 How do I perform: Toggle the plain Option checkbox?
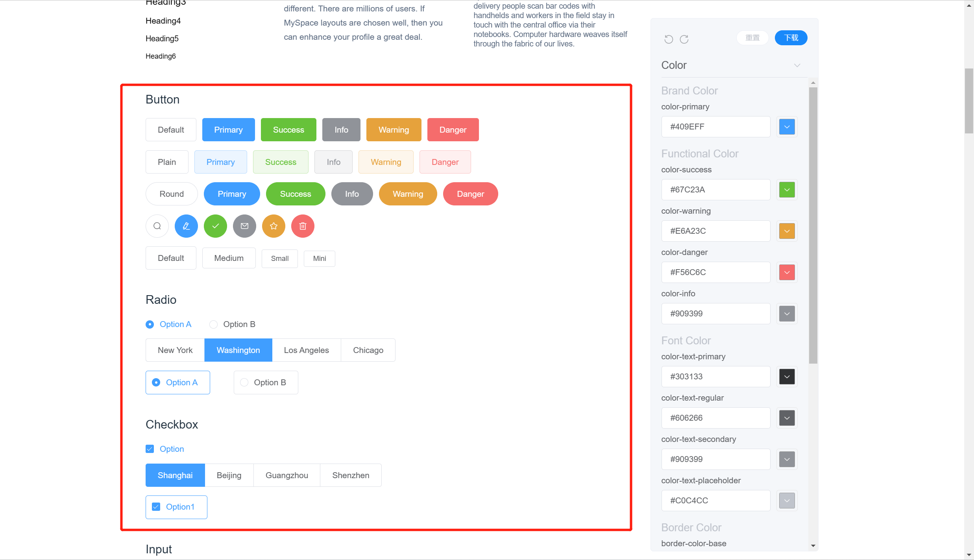[x=150, y=449]
